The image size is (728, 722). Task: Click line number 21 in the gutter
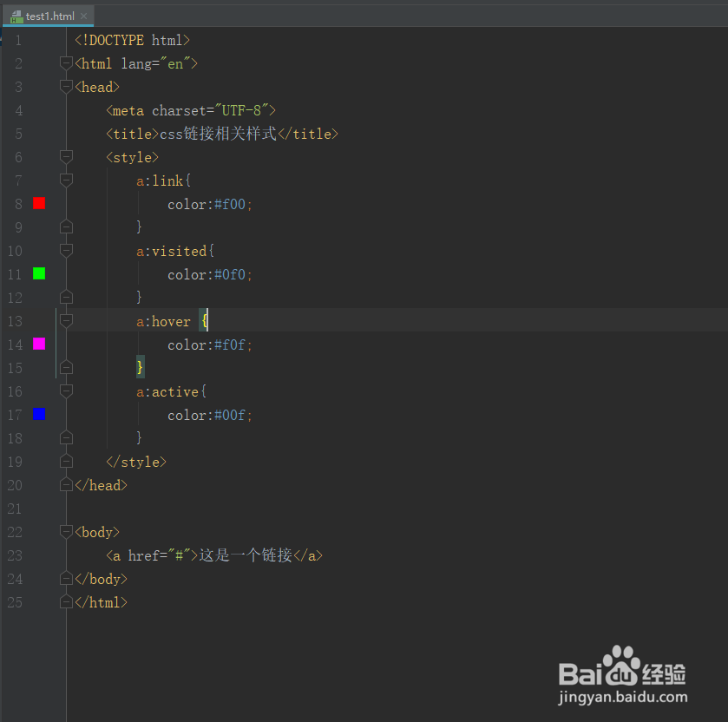click(15, 509)
